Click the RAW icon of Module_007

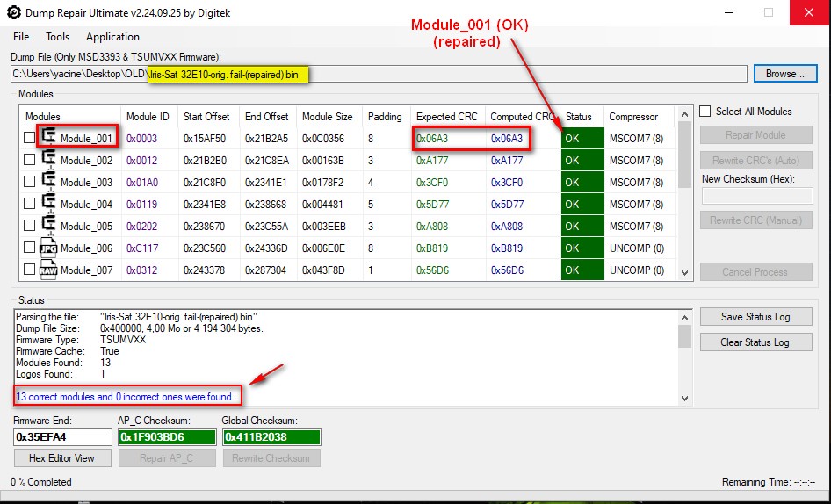[x=49, y=270]
